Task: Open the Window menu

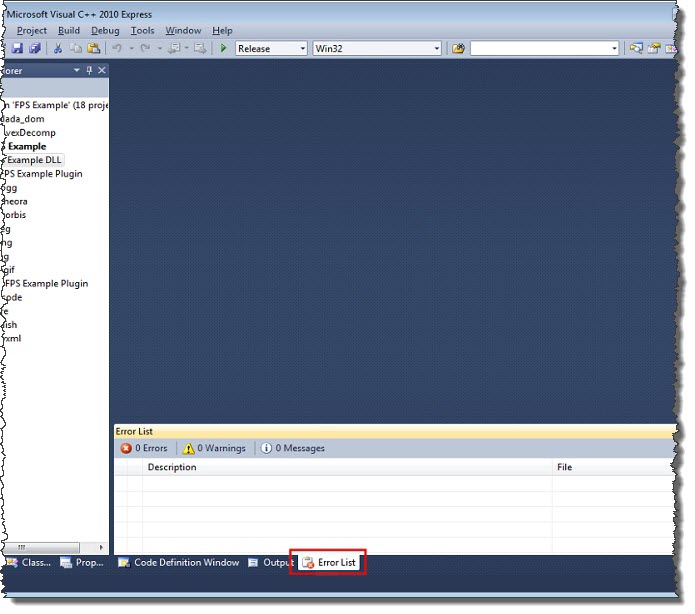Action: pyautogui.click(x=183, y=31)
